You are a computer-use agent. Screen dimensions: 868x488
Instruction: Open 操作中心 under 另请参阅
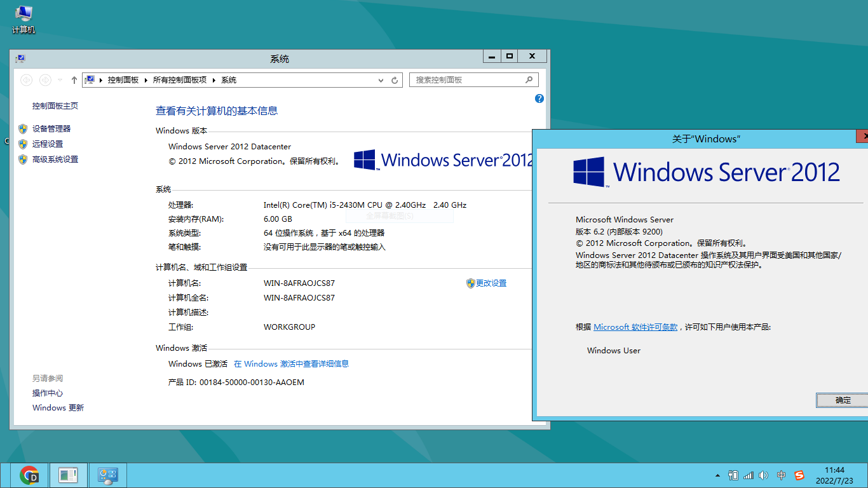point(48,393)
